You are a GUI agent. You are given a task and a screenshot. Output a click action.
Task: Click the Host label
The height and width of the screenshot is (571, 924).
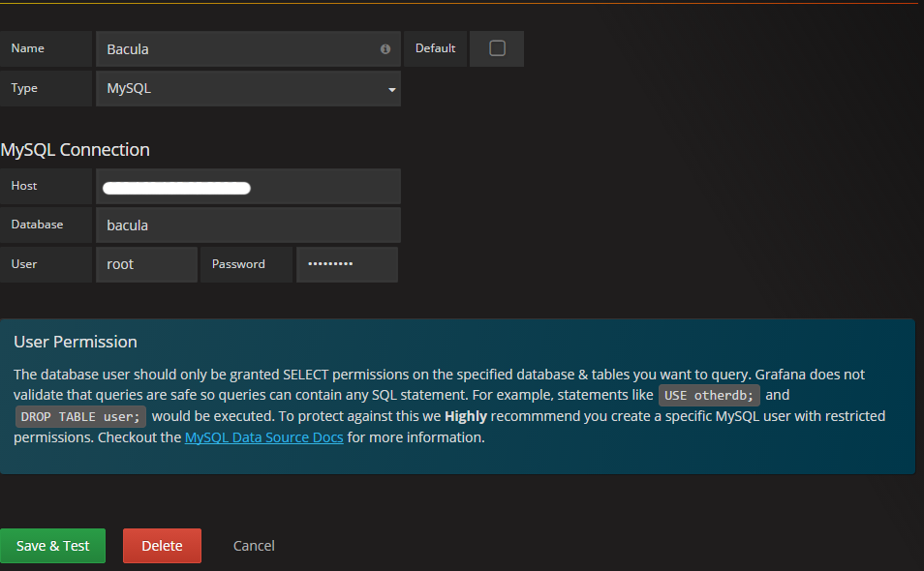click(24, 186)
